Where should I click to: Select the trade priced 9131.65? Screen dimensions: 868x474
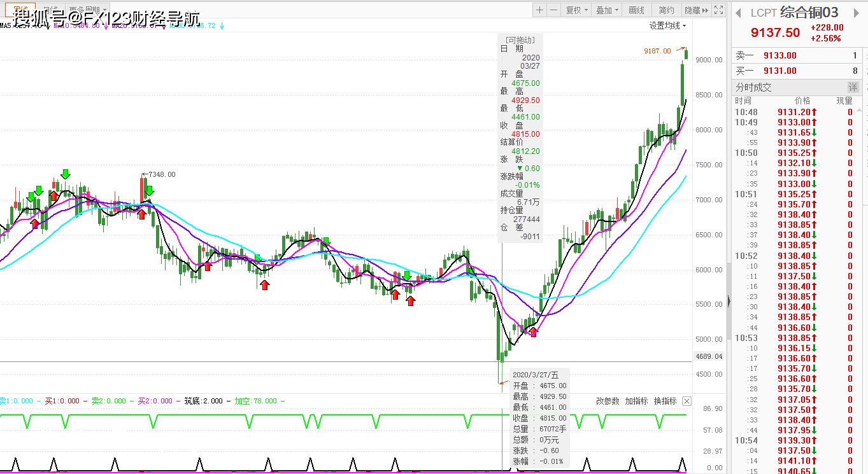(795, 132)
